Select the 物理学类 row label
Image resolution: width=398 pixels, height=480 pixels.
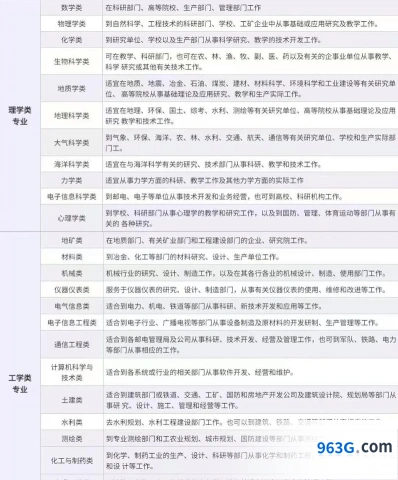click(72, 24)
